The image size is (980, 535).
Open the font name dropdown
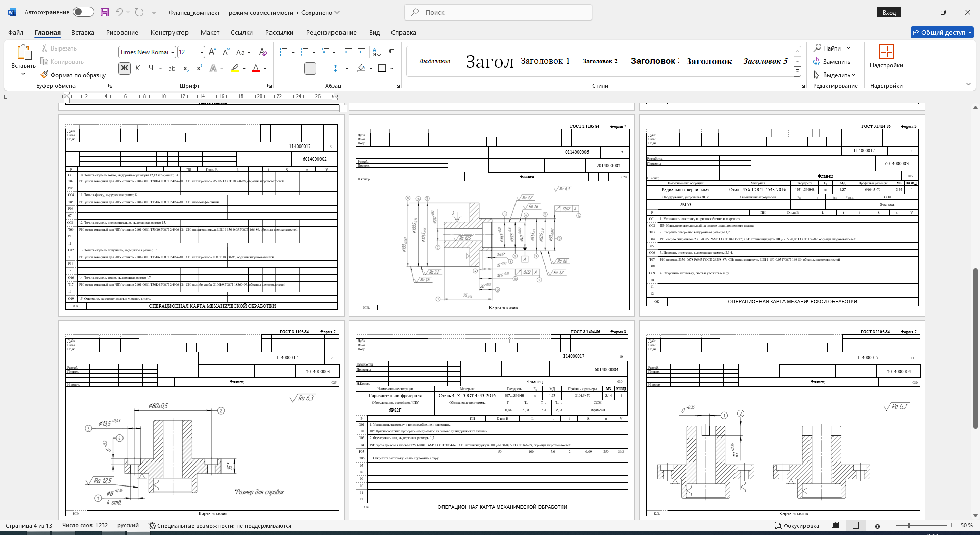pyautogui.click(x=173, y=52)
